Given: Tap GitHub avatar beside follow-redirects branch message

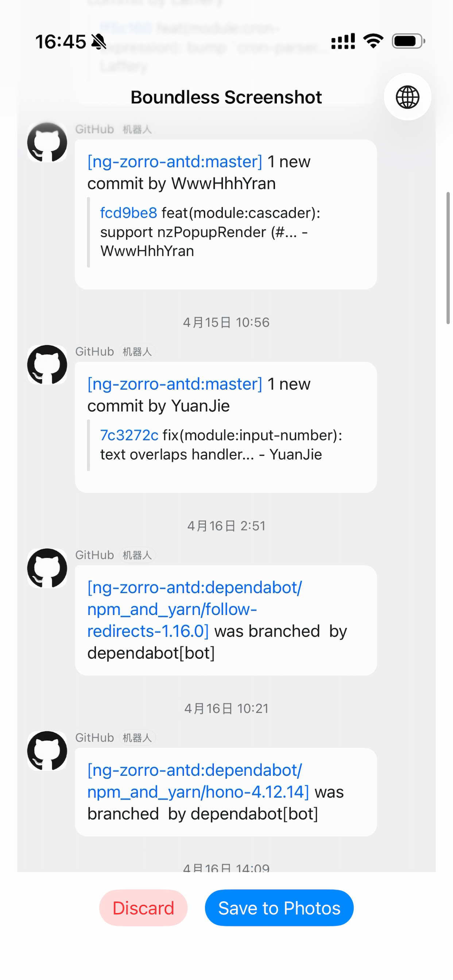Looking at the screenshot, I should click(x=47, y=568).
